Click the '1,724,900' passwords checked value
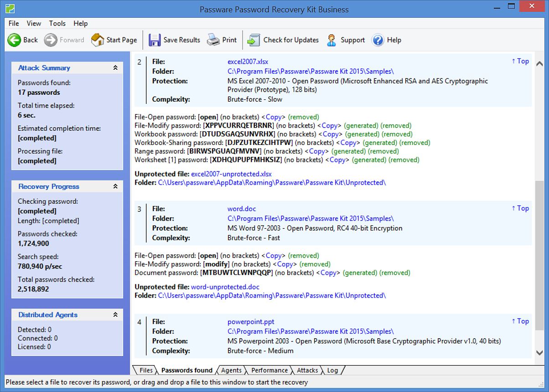The width and height of the screenshot is (549, 392). tap(33, 243)
